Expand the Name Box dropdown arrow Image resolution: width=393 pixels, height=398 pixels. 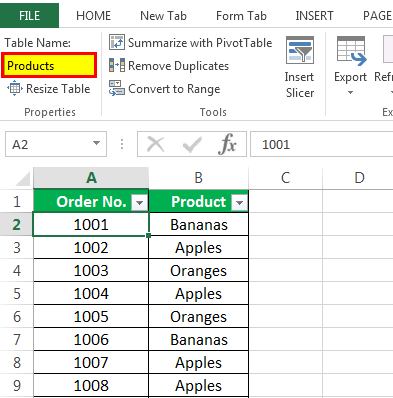[96, 143]
